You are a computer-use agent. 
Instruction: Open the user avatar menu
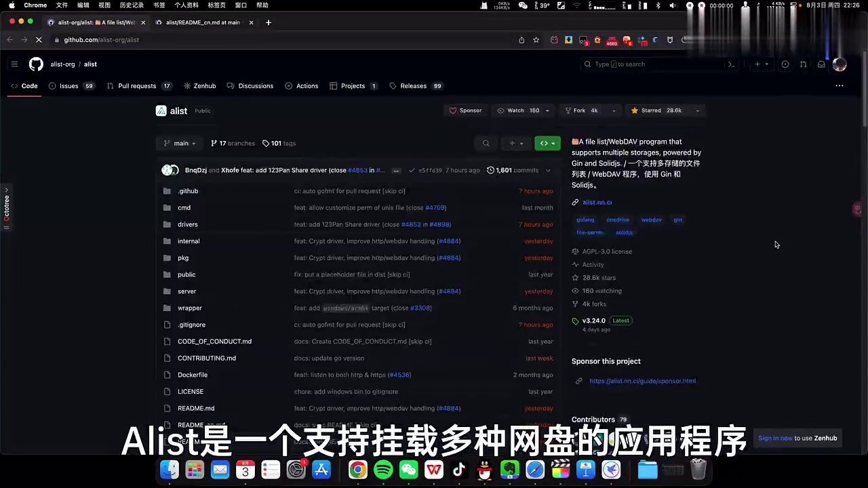840,64
